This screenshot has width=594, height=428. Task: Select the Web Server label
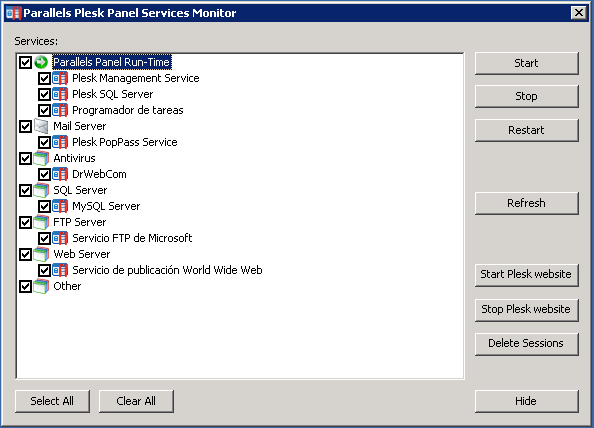click(x=82, y=254)
